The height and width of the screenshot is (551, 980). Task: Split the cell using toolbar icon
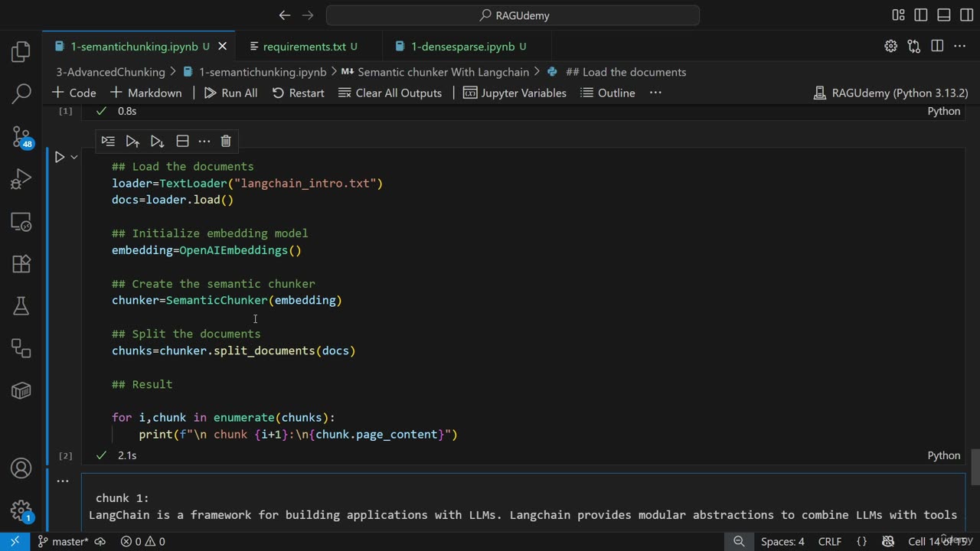point(182,141)
